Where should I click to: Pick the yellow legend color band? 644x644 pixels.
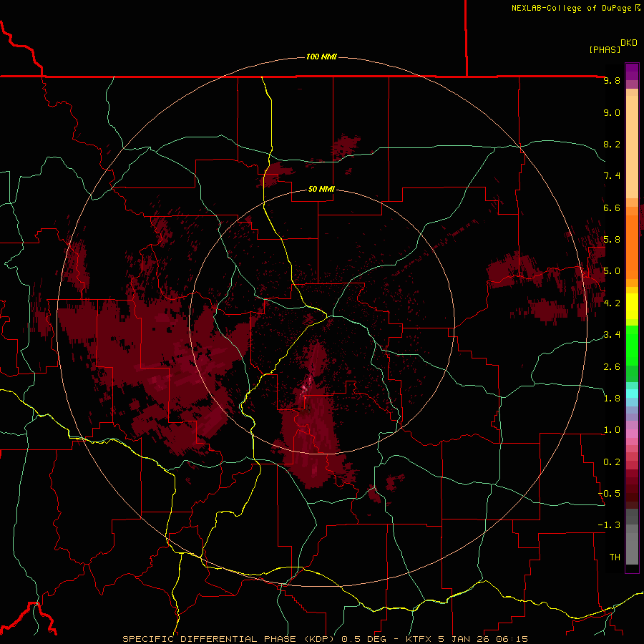632,306
